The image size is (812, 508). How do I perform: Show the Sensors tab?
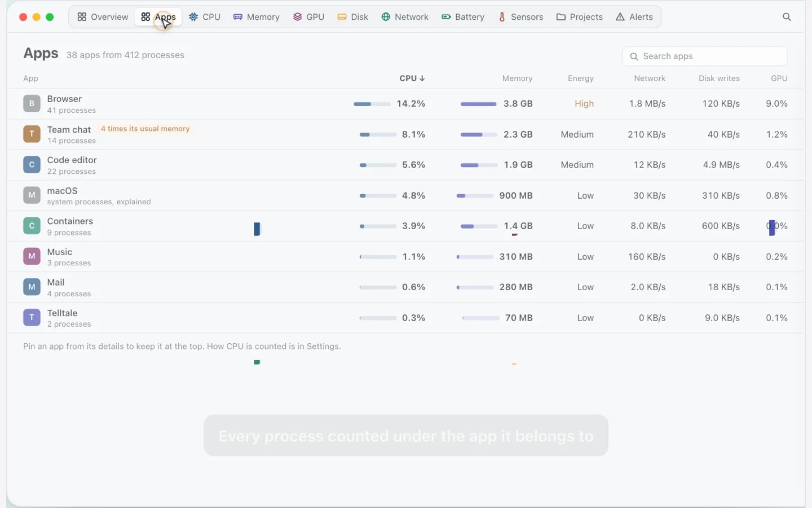click(x=520, y=17)
